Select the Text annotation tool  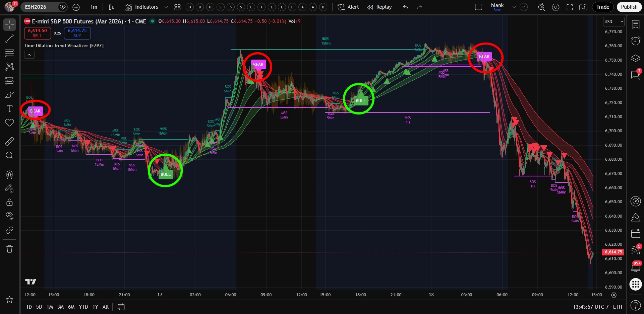point(9,109)
